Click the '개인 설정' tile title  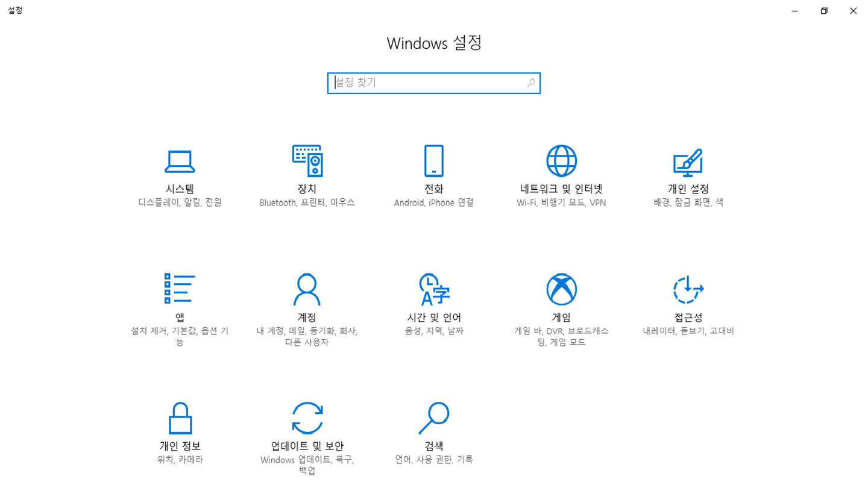pyautogui.click(x=688, y=189)
